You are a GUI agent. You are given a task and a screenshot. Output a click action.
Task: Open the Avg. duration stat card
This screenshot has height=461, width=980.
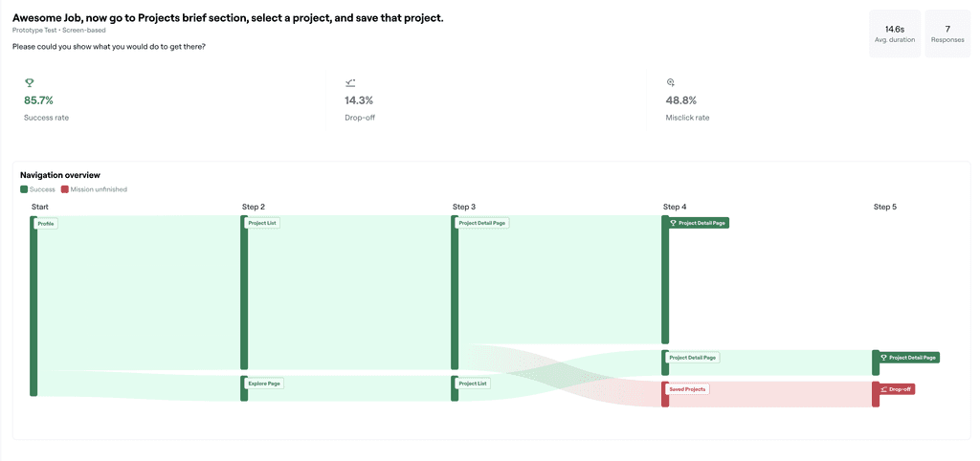click(x=895, y=33)
